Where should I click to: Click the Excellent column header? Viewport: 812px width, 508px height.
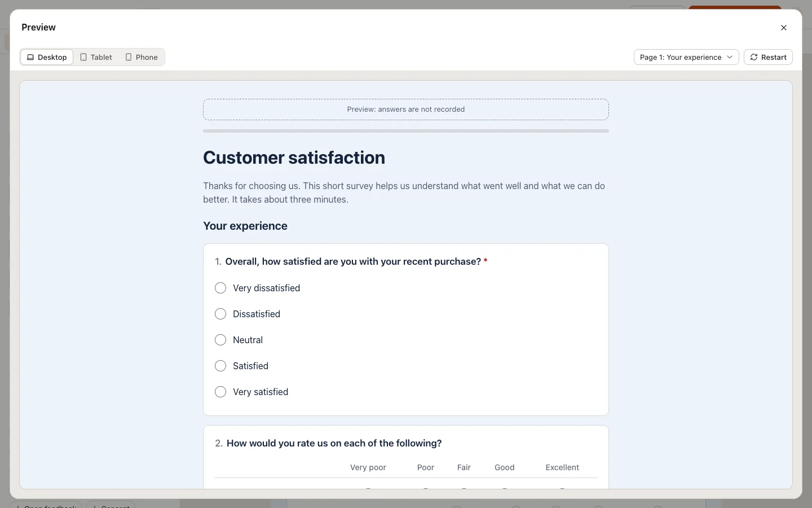click(x=562, y=467)
